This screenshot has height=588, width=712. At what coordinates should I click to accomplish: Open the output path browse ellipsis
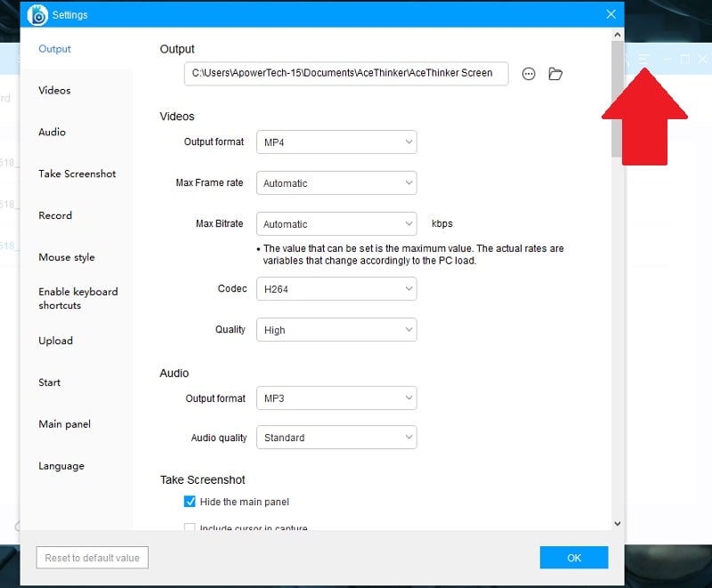pos(529,74)
